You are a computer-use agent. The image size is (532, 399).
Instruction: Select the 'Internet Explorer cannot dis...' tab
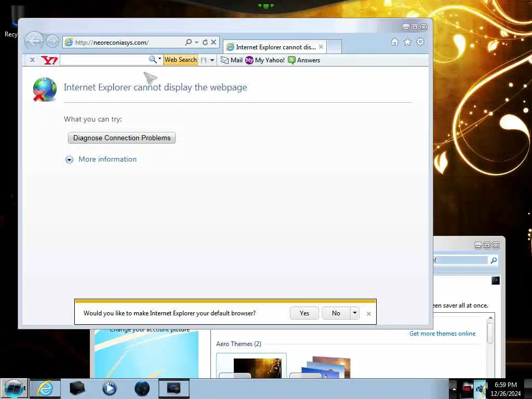point(274,47)
